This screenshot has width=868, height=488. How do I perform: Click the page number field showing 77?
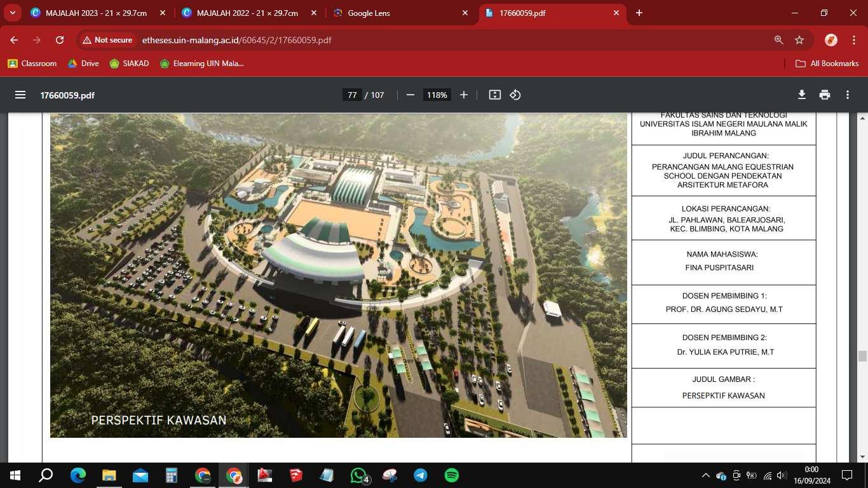click(352, 95)
